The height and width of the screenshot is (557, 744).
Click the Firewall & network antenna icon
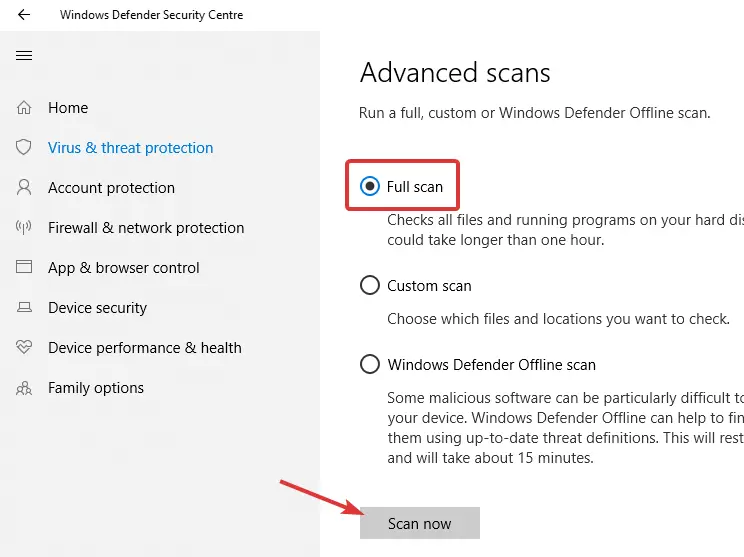[x=24, y=228]
